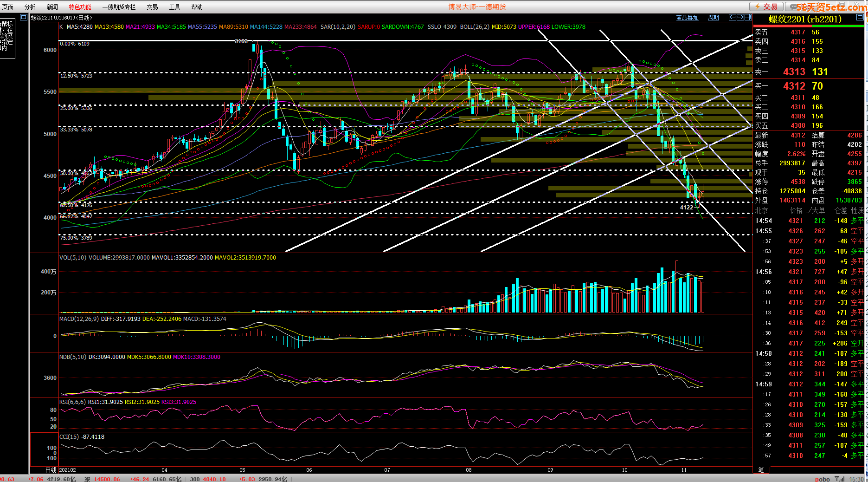868x482 pixels.
Task: Open the 周期 period selector
Action: tap(713, 18)
